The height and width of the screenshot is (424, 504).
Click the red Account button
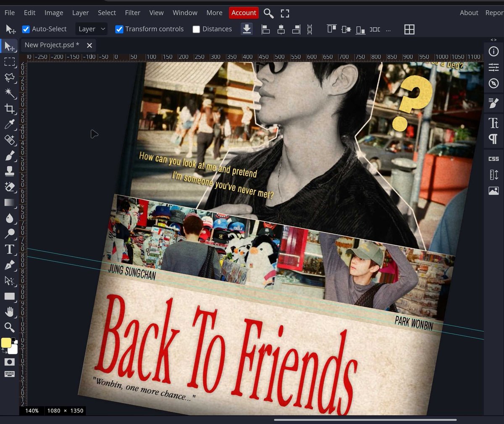point(244,13)
